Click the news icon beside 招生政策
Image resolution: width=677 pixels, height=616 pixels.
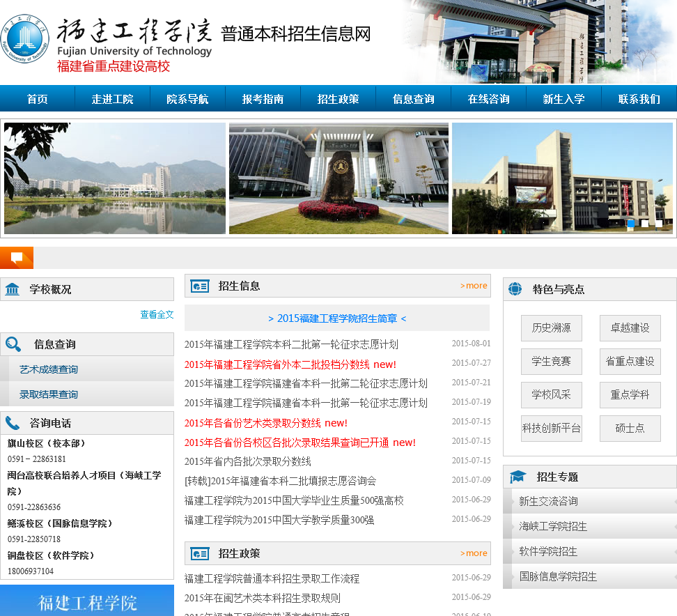point(200,553)
